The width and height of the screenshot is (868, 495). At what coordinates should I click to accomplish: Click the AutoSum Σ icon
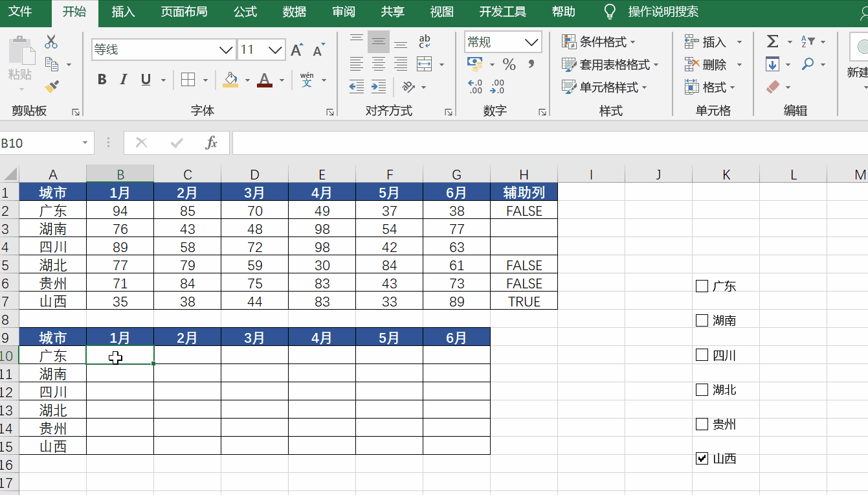[x=772, y=41]
